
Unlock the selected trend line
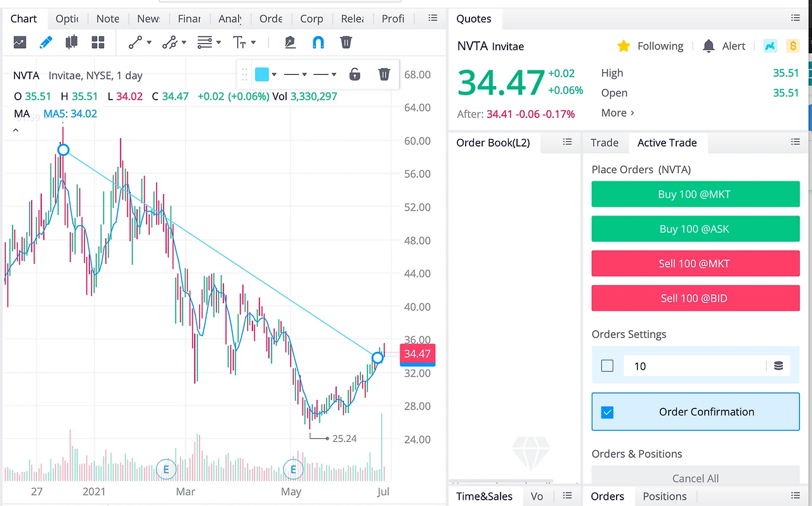355,75
